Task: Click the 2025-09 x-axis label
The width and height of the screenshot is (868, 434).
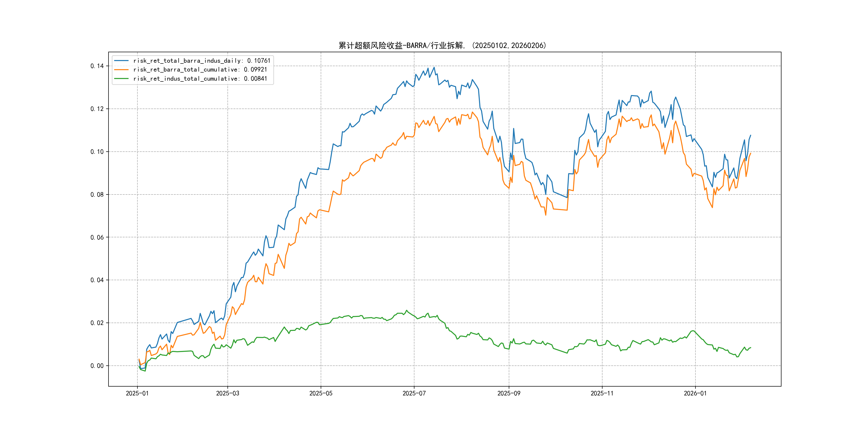Action: 509,393
